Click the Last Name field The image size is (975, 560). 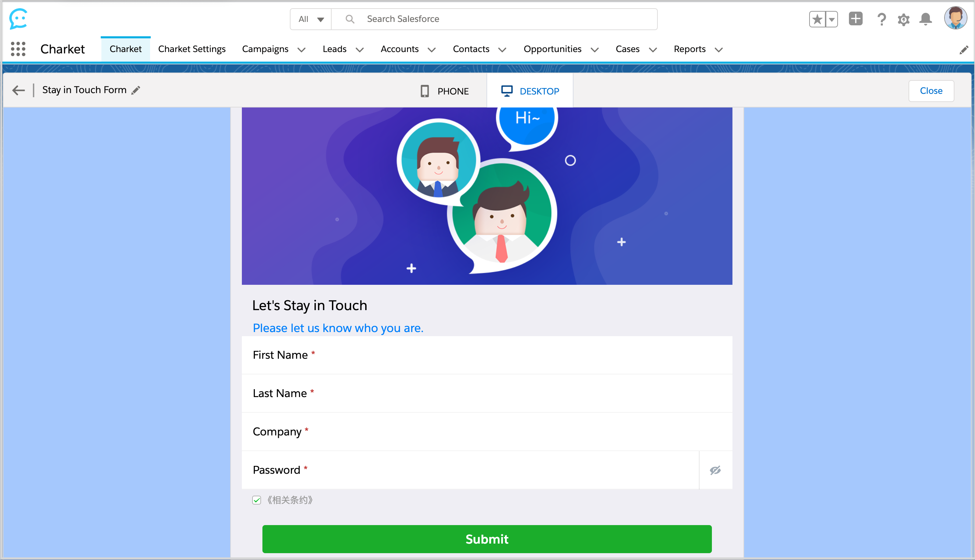click(487, 393)
